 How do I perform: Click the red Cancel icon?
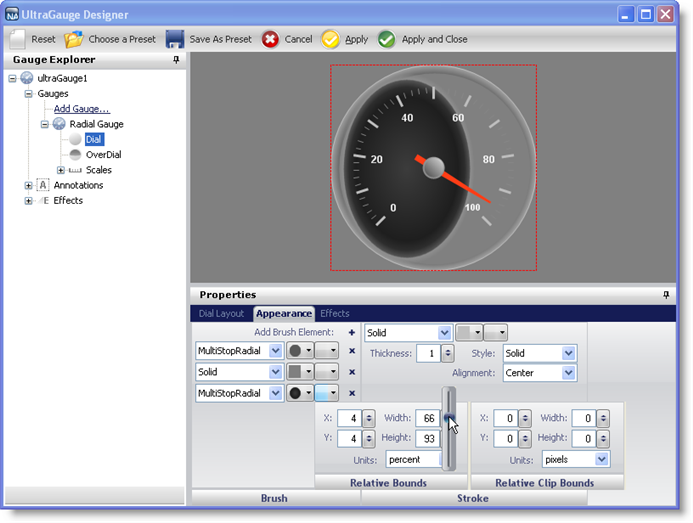pyautogui.click(x=270, y=39)
